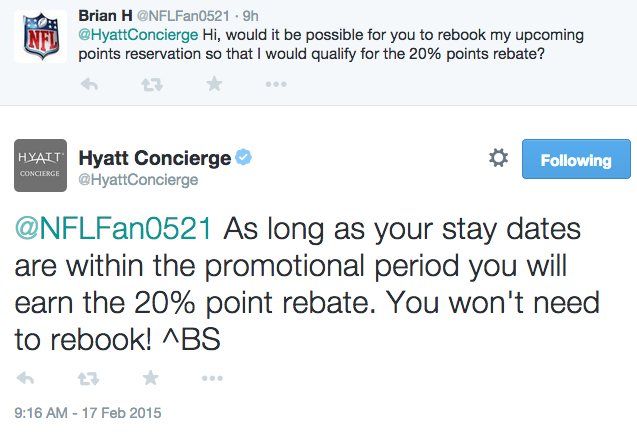
Task: Favorite the Hyatt Concierge reply
Action: [x=150, y=378]
